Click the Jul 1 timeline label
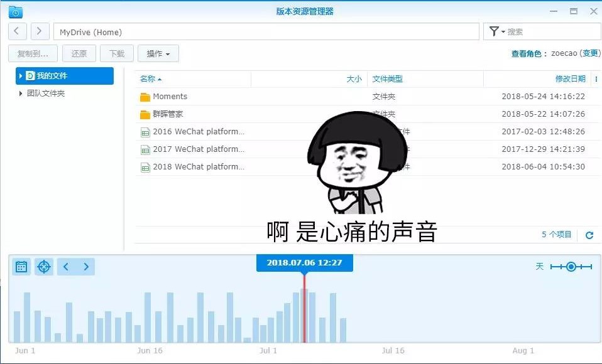Screen dimensions: 602x364 [268, 351]
